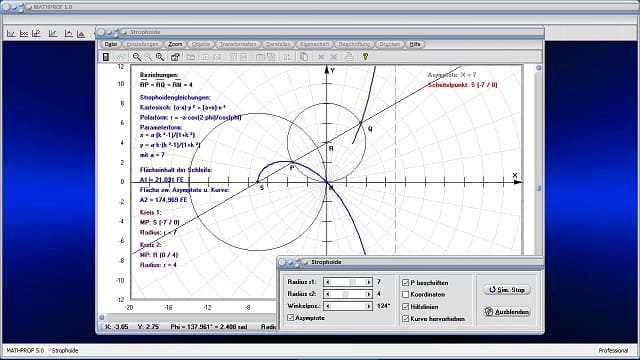Viewport: 640px width, 360px height.
Task: Click the middle marker on right scroll strip
Action: click(x=538, y=188)
